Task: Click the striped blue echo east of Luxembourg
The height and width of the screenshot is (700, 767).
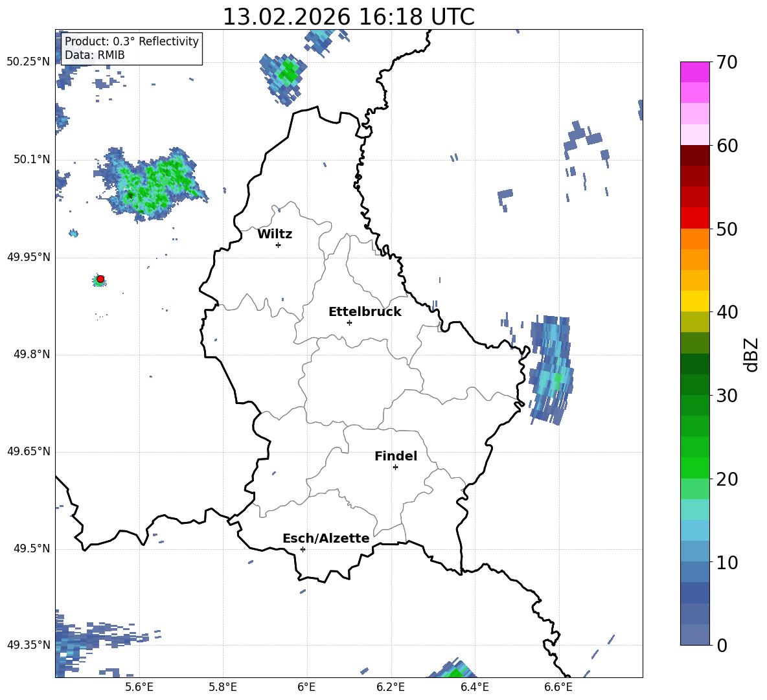Action: (552, 370)
